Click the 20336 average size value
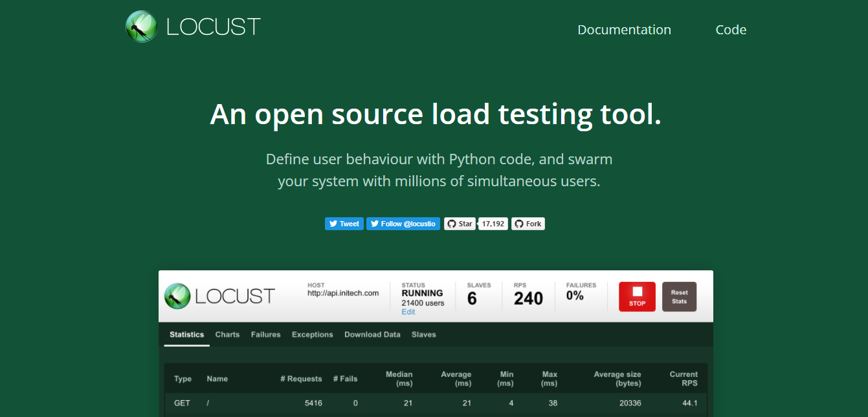Screen dimensions: 868x417 [630, 403]
